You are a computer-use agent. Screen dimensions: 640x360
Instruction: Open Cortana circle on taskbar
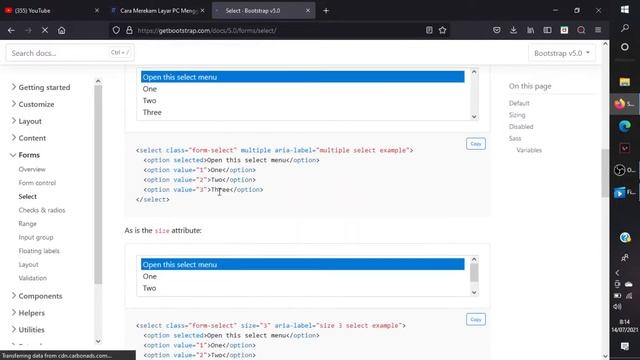click(625, 47)
